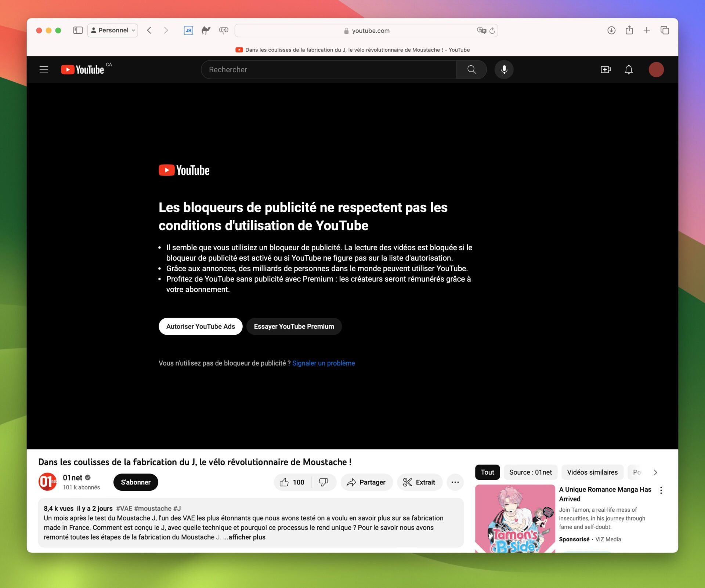Open the Create video icon
705x588 pixels.
point(606,69)
